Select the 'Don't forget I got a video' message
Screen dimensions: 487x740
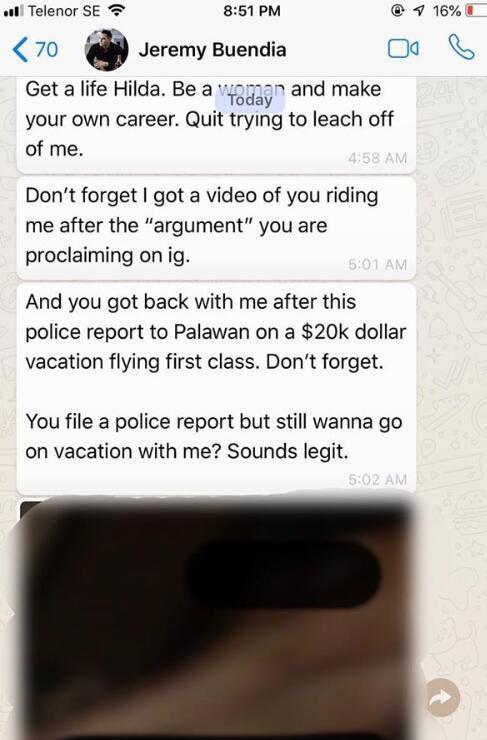(x=217, y=228)
